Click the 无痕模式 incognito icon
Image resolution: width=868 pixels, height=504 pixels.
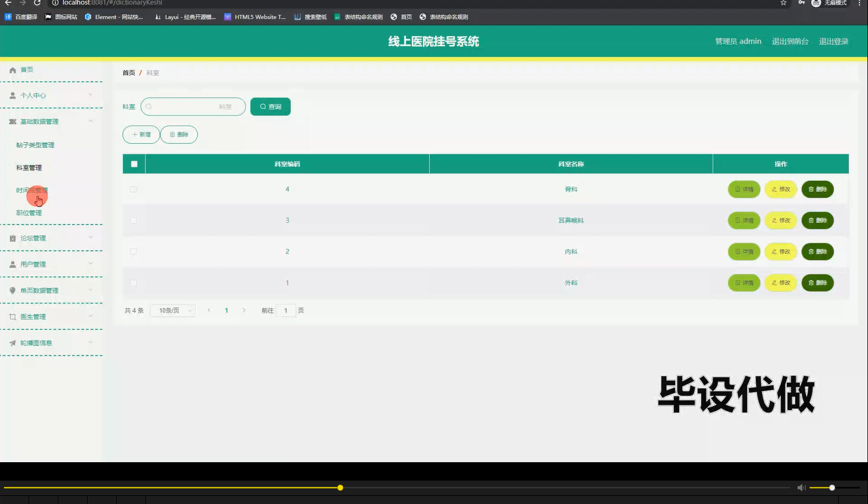coord(816,3)
